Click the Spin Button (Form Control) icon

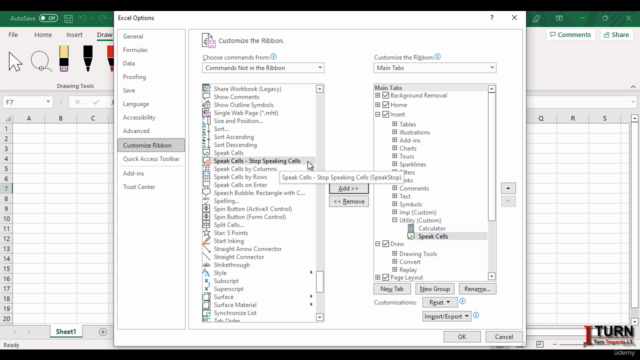coord(207,217)
